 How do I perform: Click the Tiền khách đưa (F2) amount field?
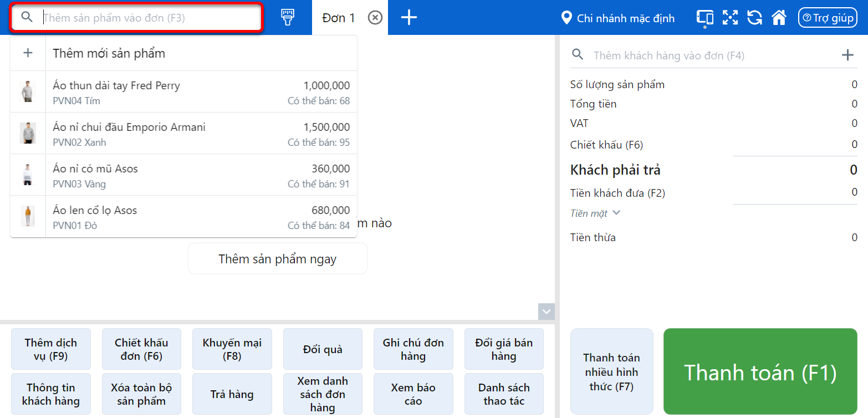pyautogui.click(x=795, y=193)
